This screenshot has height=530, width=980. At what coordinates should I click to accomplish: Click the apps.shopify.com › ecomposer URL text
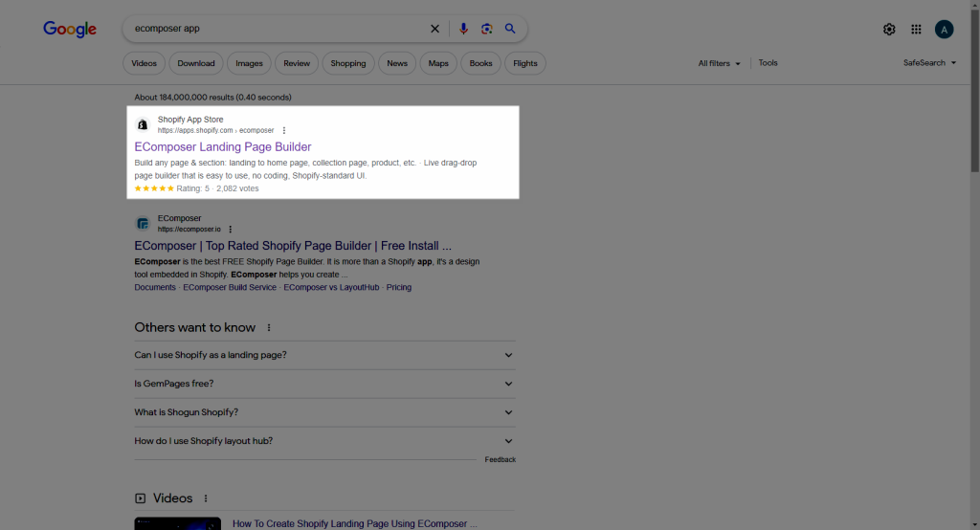[x=215, y=131]
